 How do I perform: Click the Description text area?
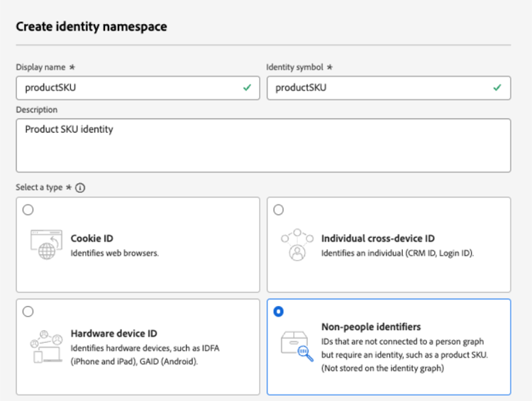[x=262, y=145]
